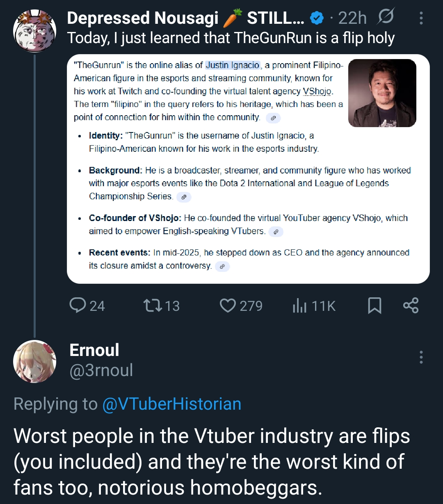Like the tweet with heart icon

(228, 306)
